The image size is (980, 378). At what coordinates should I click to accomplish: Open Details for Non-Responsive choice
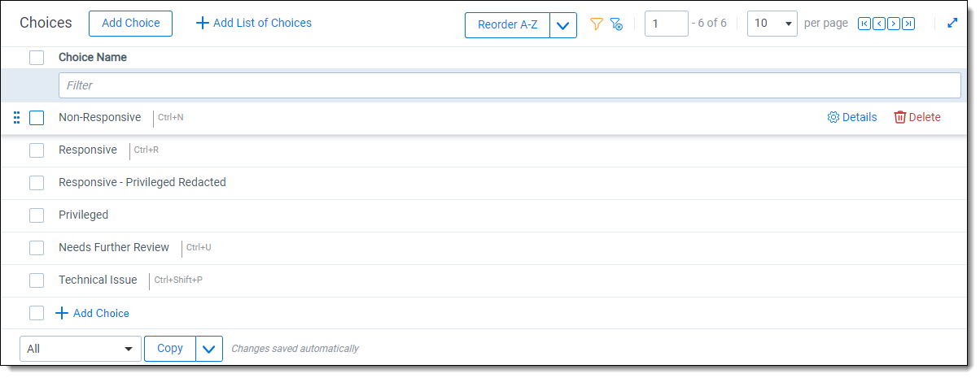852,117
